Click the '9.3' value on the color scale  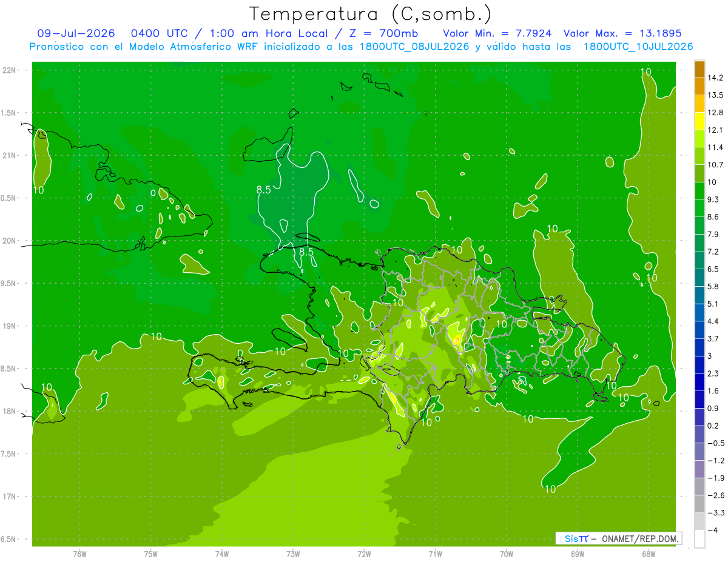point(713,199)
